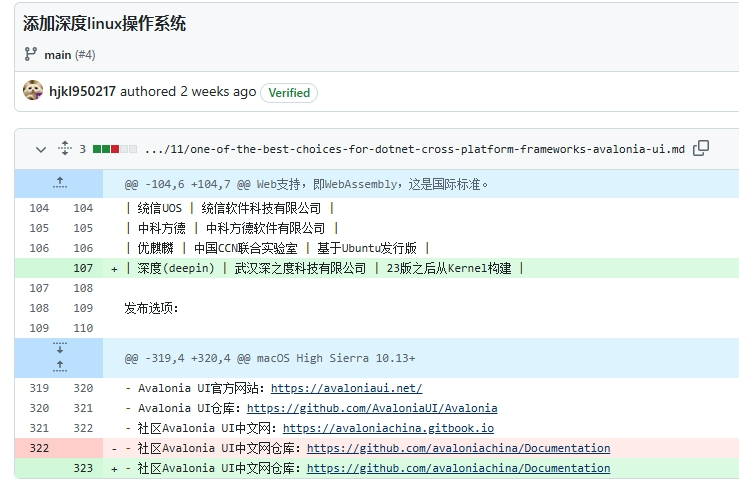Open hjkl950217 avatar image

33,90
